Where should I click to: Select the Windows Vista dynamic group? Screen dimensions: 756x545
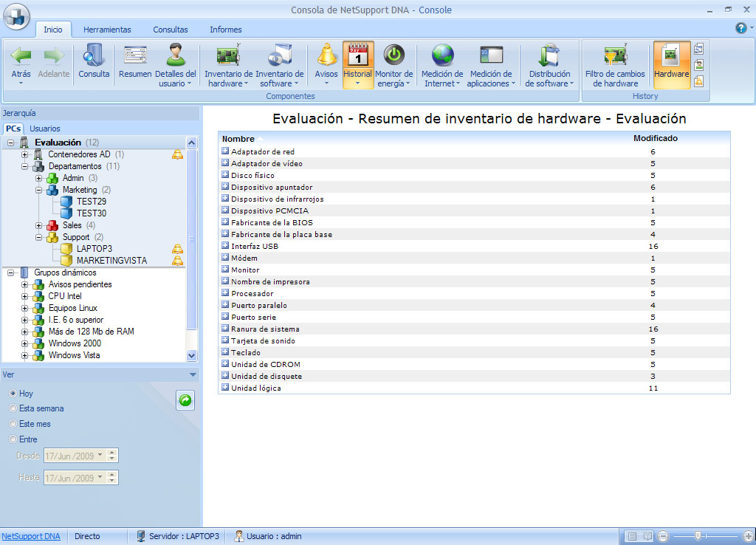pos(75,355)
